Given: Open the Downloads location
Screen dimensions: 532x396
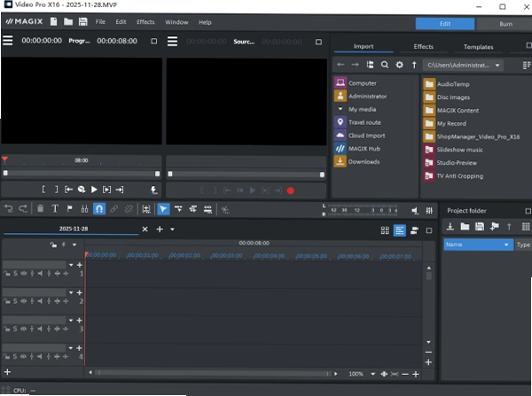Looking at the screenshot, I should (364, 162).
